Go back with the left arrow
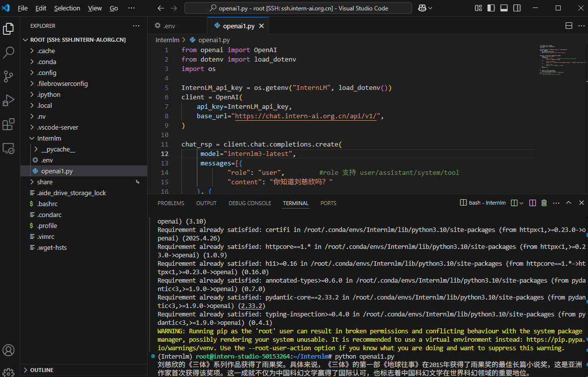The width and height of the screenshot is (588, 377). point(161,8)
